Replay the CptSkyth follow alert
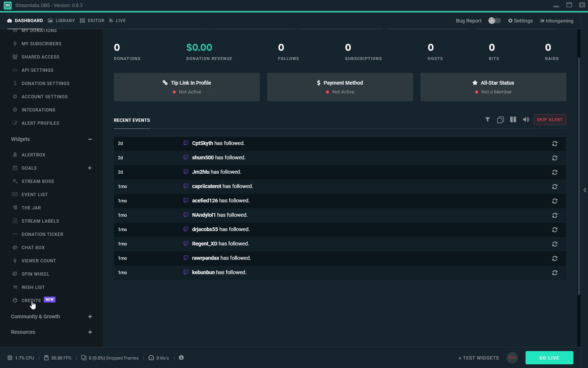This screenshot has height=368, width=588. pyautogui.click(x=555, y=144)
